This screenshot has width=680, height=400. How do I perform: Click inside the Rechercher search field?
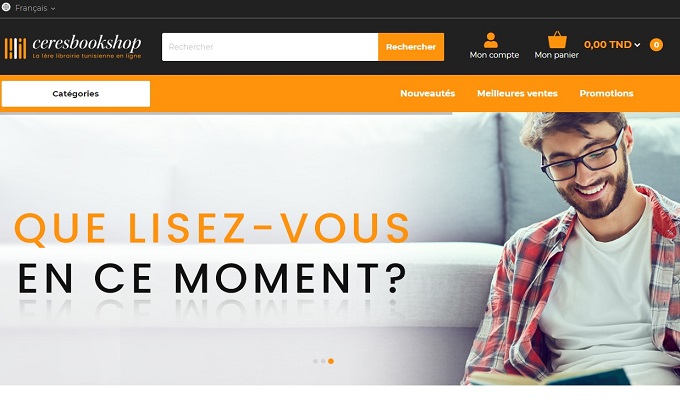270,47
